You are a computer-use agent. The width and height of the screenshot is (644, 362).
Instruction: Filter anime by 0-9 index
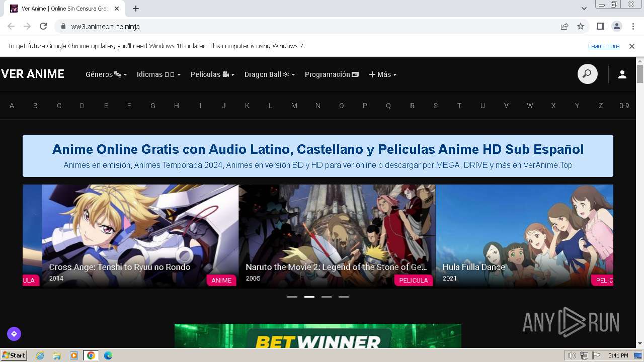[624, 106]
